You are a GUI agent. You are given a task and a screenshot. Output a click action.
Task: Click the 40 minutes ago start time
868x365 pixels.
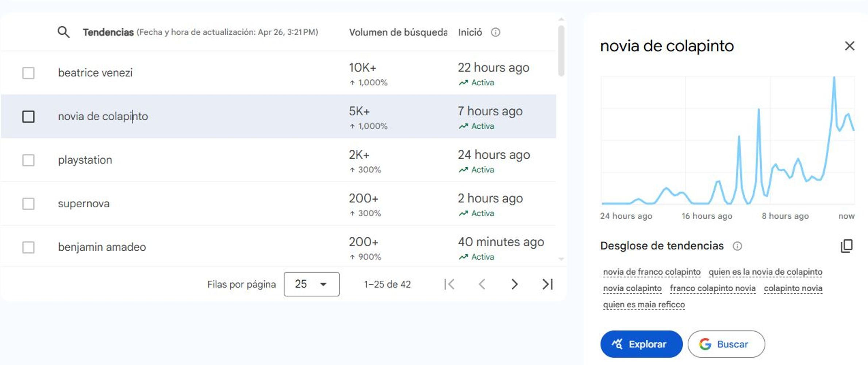pos(501,242)
